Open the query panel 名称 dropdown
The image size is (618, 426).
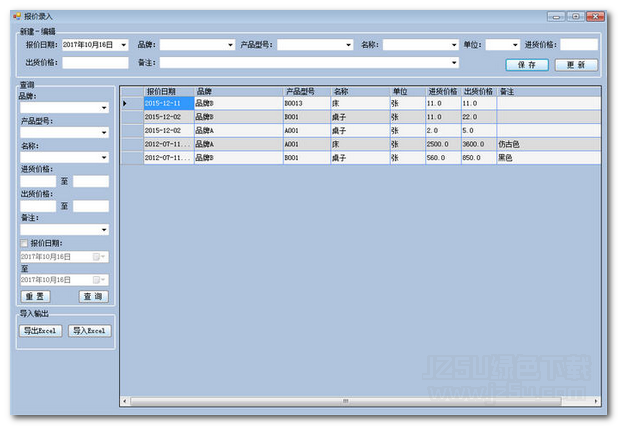104,158
